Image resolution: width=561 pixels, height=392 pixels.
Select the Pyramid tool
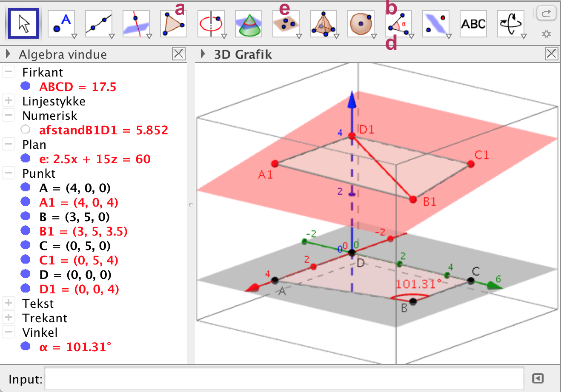tap(324, 24)
